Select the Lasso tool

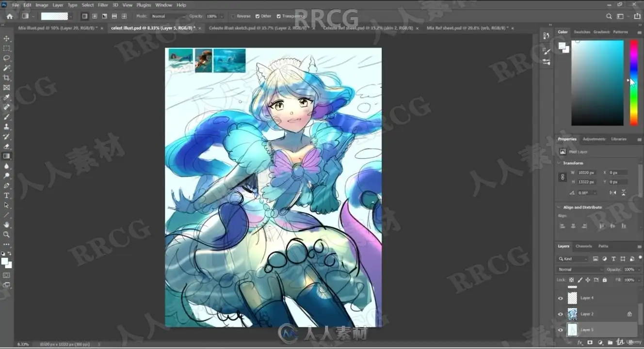6,58
